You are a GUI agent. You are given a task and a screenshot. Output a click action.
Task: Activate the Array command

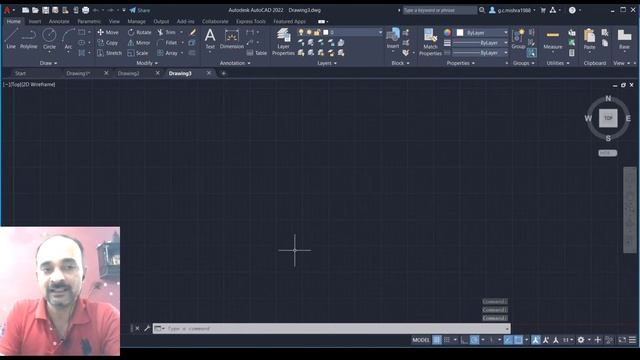point(167,53)
